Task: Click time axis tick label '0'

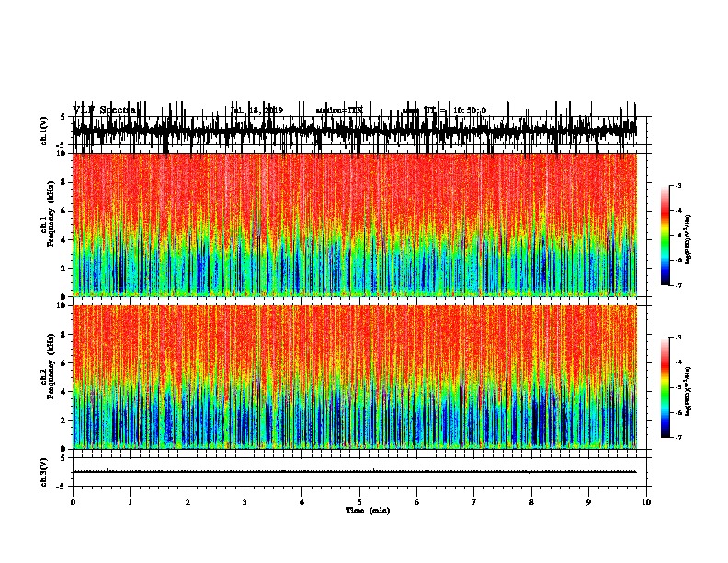Action: pos(73,502)
